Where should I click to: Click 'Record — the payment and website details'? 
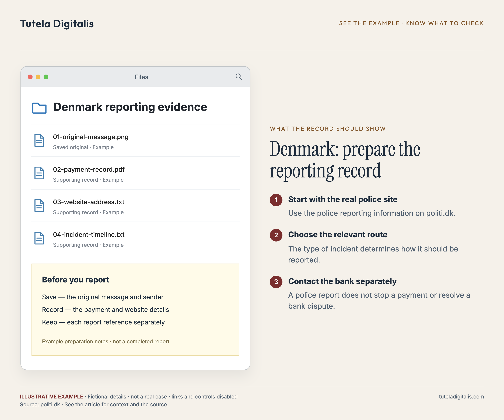106,310
